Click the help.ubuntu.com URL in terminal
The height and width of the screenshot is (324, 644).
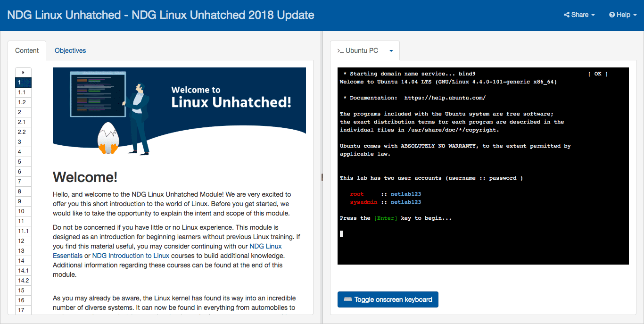[445, 98]
